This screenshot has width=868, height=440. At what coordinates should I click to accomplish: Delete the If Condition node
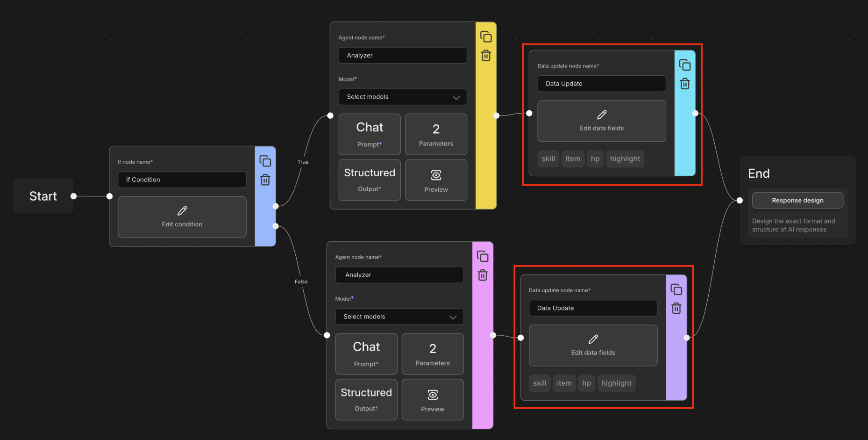pos(265,180)
